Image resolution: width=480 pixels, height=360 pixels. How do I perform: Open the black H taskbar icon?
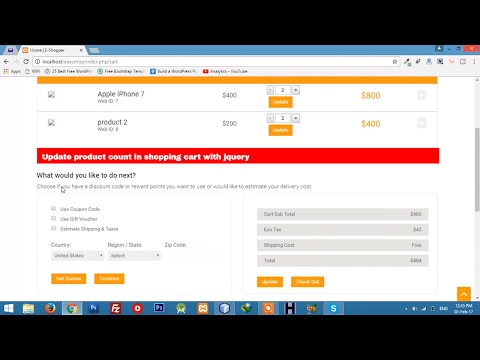pyautogui.click(x=290, y=308)
